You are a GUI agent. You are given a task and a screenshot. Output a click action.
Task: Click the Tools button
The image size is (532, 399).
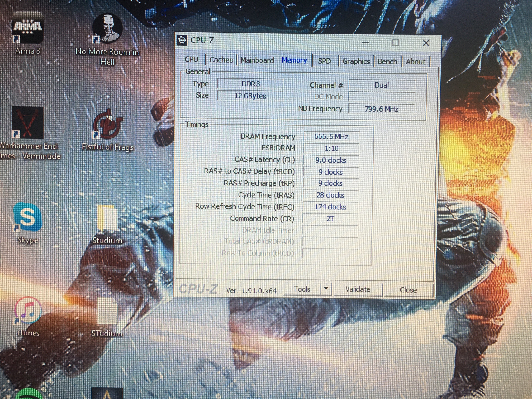[302, 289]
